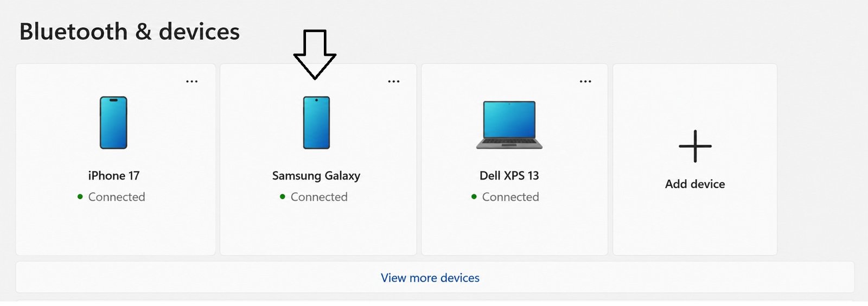Image resolution: width=868 pixels, height=306 pixels.
Task: Select the Samsung Galaxy device name
Action: point(316,176)
